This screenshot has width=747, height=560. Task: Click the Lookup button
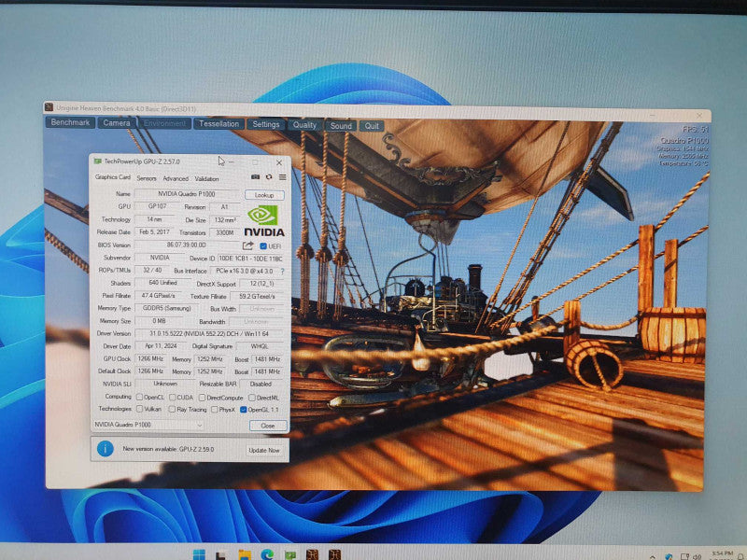(264, 195)
